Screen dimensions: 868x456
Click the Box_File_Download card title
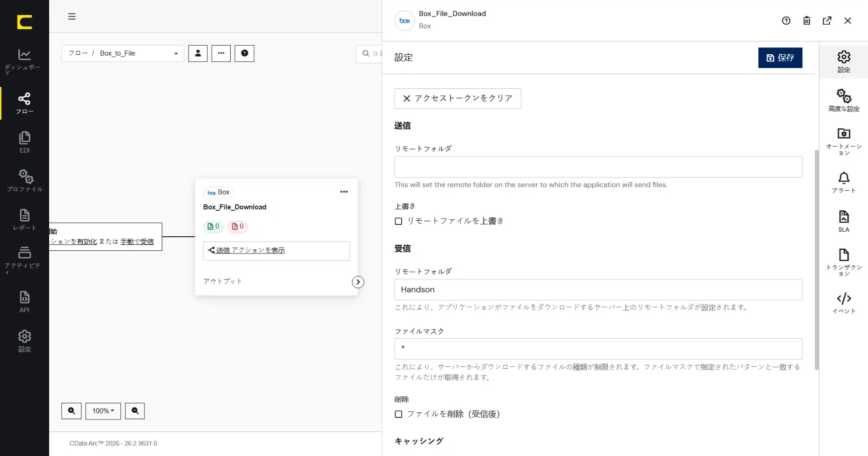click(x=235, y=207)
